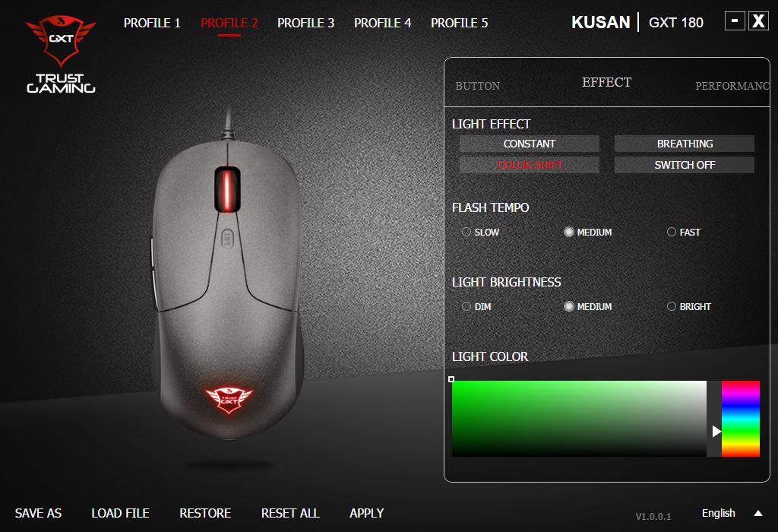Viewport: 778px width, 532px height.
Task: Open the Button settings tab
Action: (478, 86)
